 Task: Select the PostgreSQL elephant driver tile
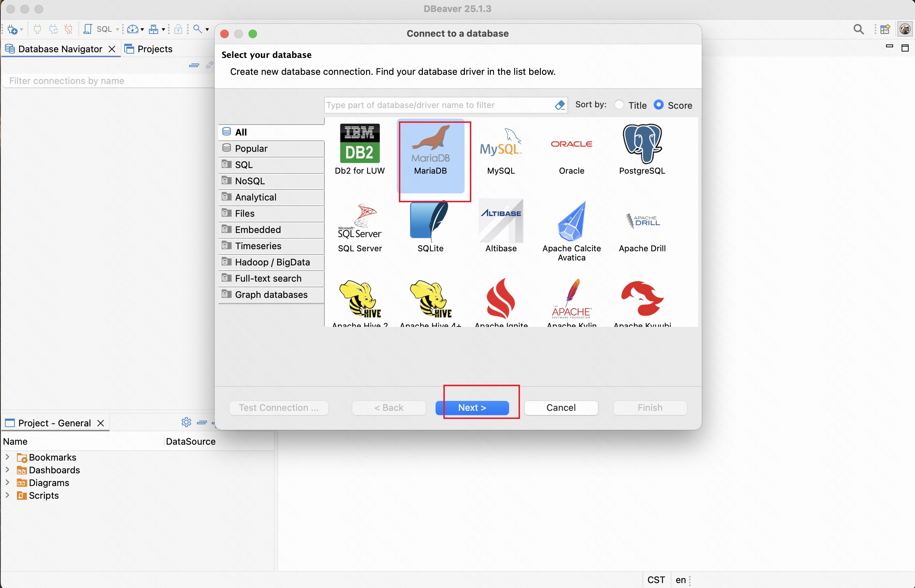(x=642, y=149)
